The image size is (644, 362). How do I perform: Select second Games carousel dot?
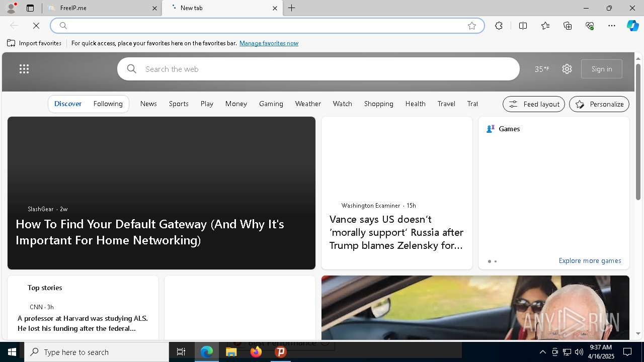[x=496, y=261]
